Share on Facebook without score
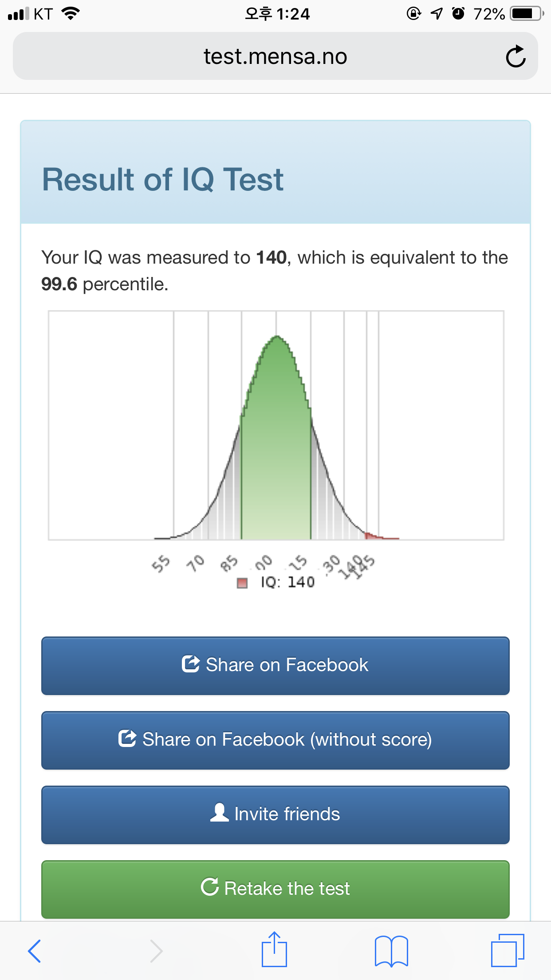The height and width of the screenshot is (980, 551). pyautogui.click(x=275, y=740)
